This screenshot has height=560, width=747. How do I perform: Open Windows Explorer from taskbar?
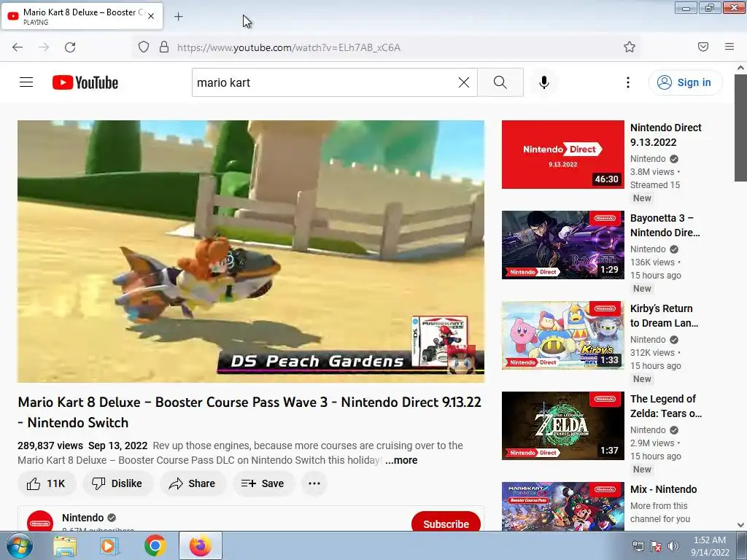point(65,545)
